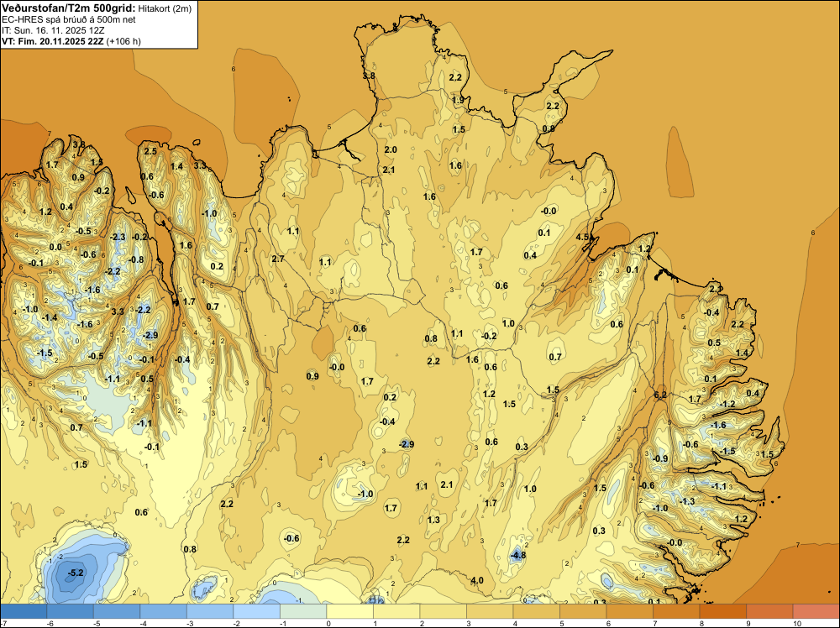Click the legend swatch between 9 and 10
840x628 pixels.
click(x=769, y=611)
